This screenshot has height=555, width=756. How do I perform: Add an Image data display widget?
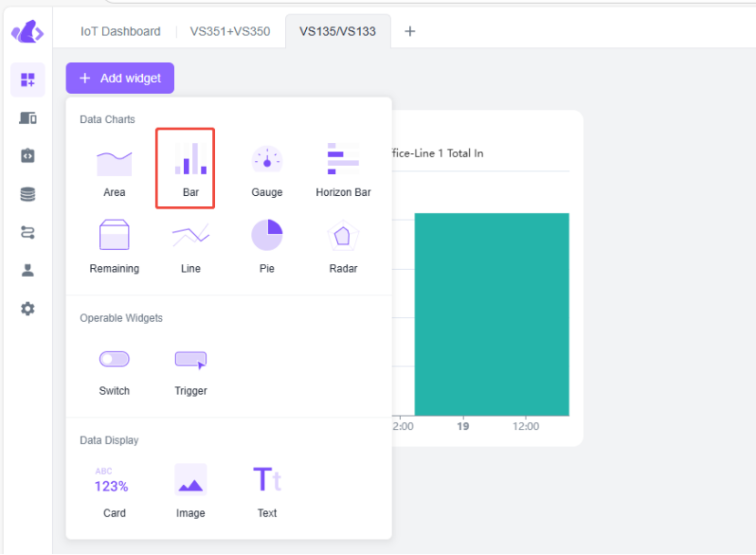[x=190, y=491]
